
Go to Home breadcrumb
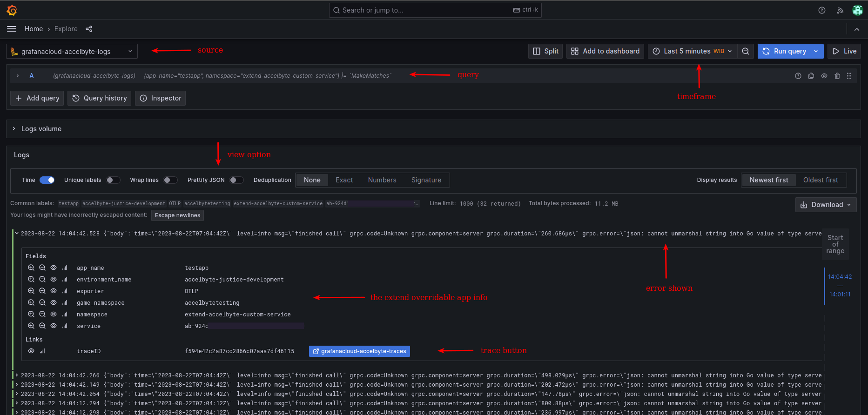[x=34, y=29]
